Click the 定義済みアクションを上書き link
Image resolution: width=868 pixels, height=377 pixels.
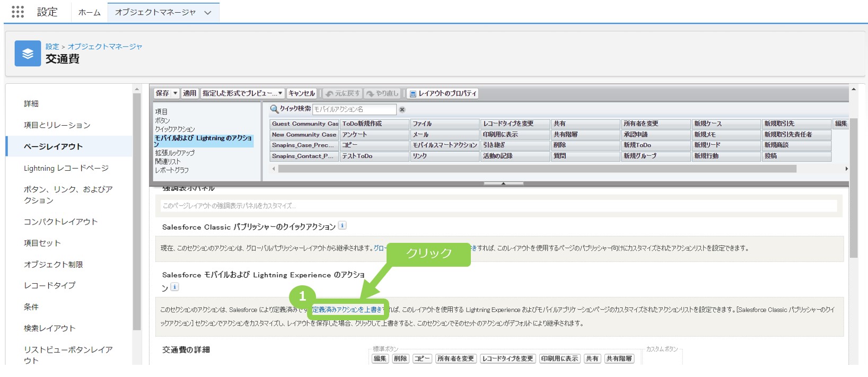[347, 310]
